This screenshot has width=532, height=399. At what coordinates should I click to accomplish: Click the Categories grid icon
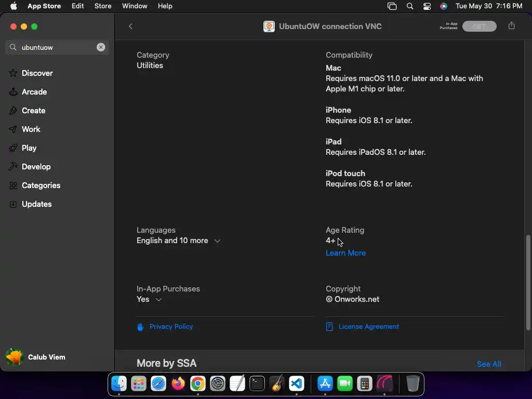point(13,185)
